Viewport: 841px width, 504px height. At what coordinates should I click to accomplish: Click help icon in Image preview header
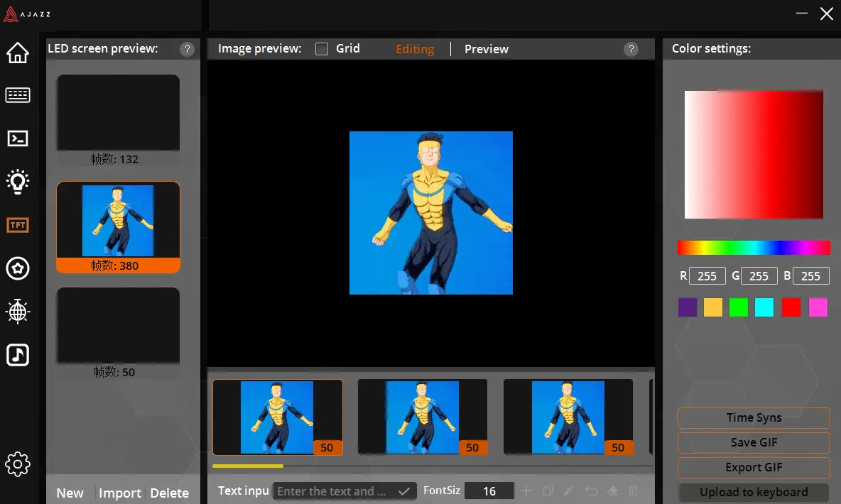pyautogui.click(x=631, y=49)
